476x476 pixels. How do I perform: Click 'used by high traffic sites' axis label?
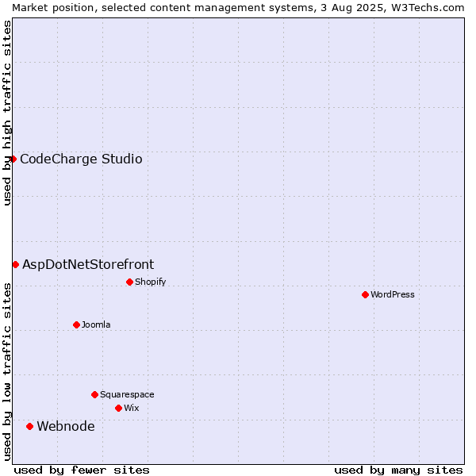[x=6, y=113]
